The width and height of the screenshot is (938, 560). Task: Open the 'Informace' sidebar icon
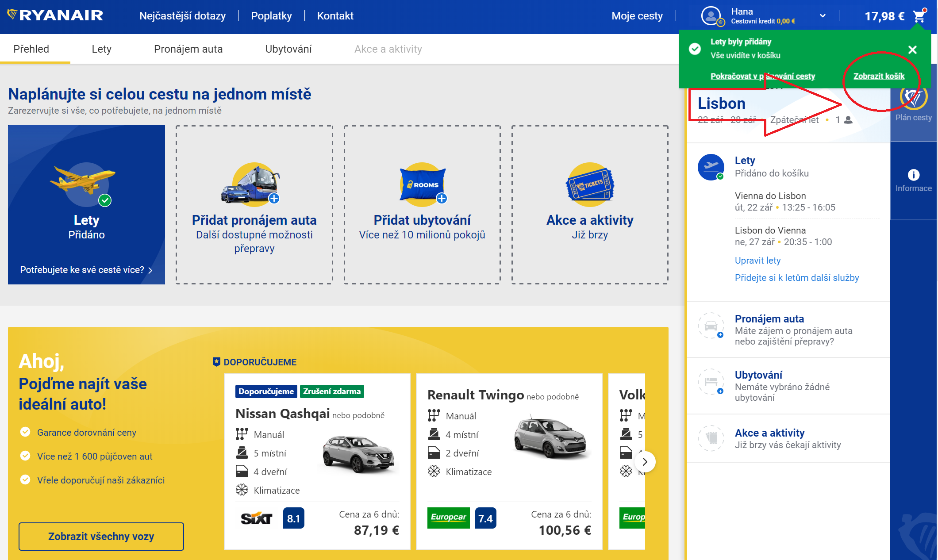click(913, 180)
